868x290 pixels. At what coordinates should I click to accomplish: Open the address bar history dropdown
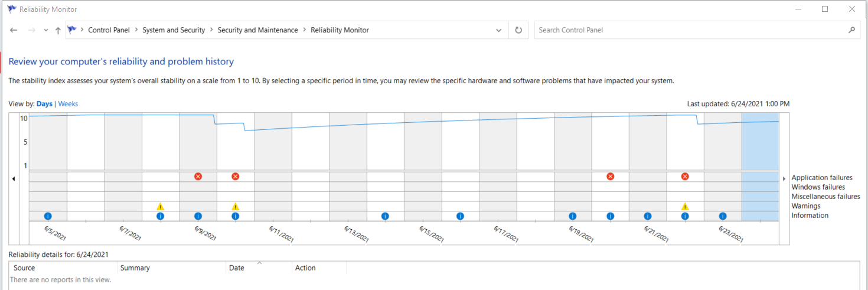point(499,30)
